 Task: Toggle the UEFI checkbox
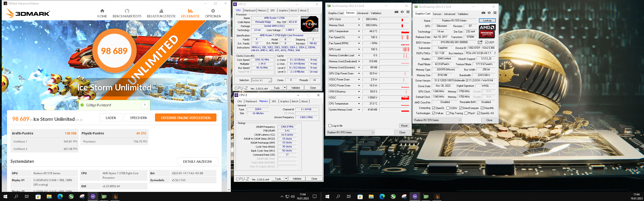point(487,42)
